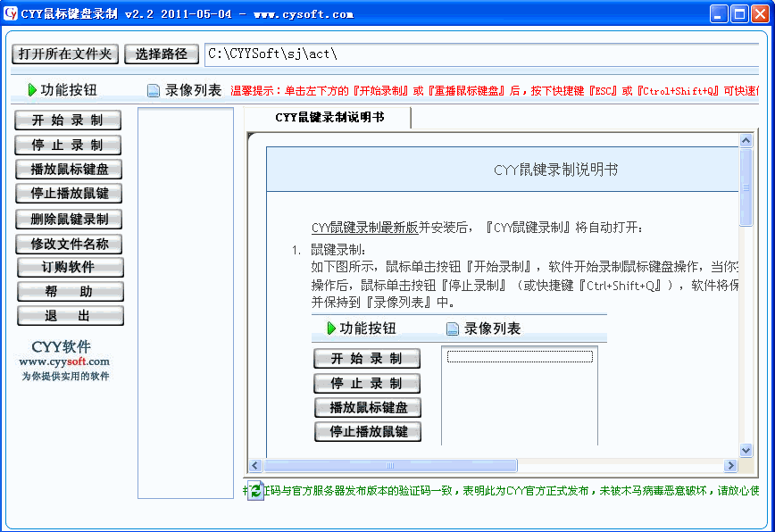Click the 停止录制 button in left panel
The width and height of the screenshot is (775, 532).
(68, 145)
